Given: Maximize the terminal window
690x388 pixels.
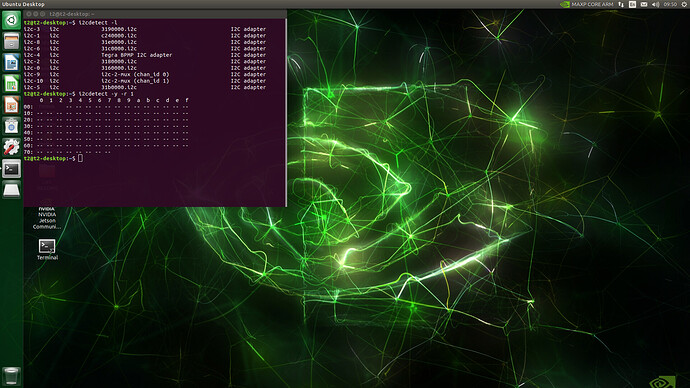Looking at the screenshot, I should [43, 14].
